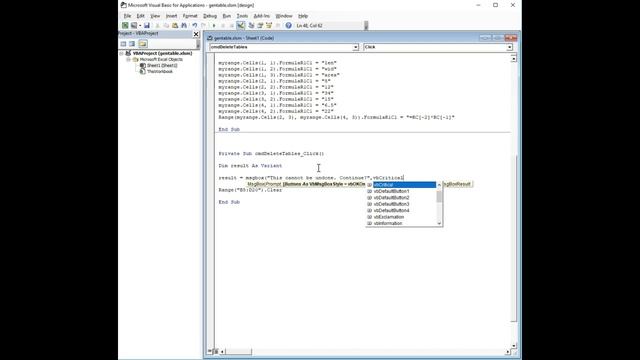
Task: Click the Redo arrow toolbar icon
Action: (x=203, y=25)
